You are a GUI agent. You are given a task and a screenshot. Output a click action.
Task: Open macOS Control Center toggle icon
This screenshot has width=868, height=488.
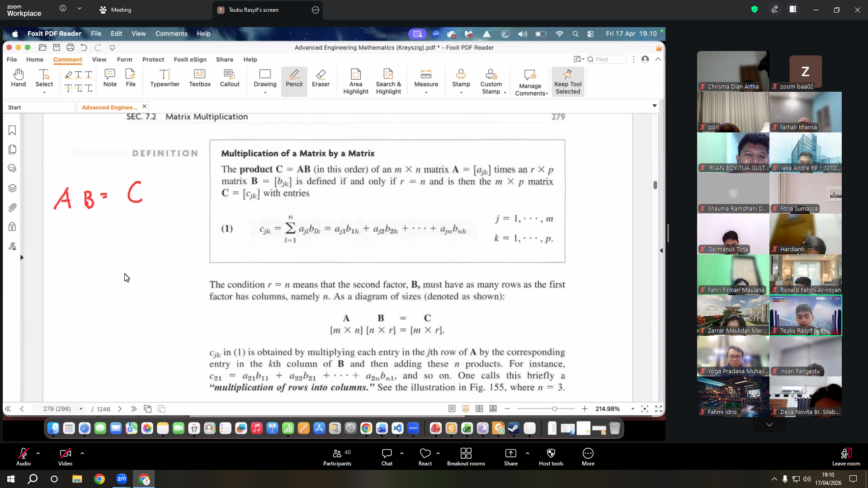[x=590, y=34]
